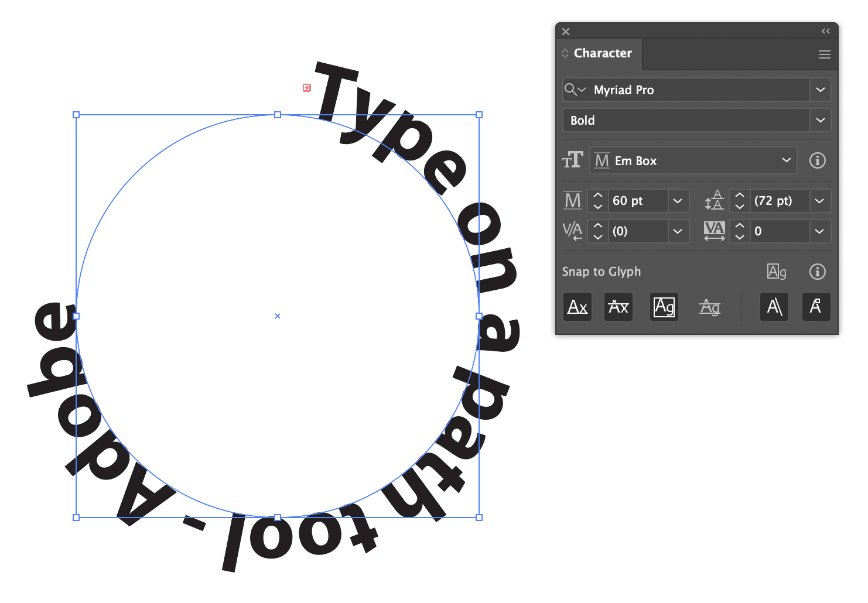Screen dimensions: 868x603
Task: Click the leading icon beside 72 pt
Action: point(715,201)
